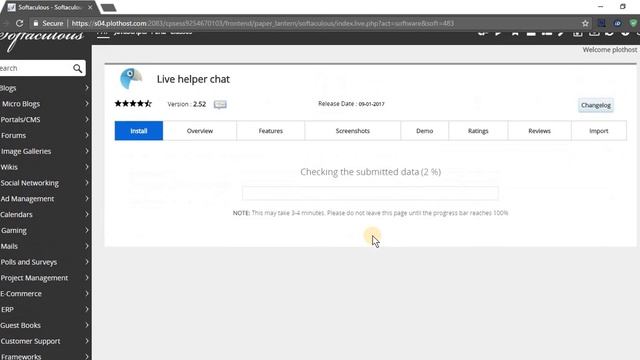Click the NOTE about 3-4 minutes text
Viewport: 640px width, 360px height.
click(370, 213)
